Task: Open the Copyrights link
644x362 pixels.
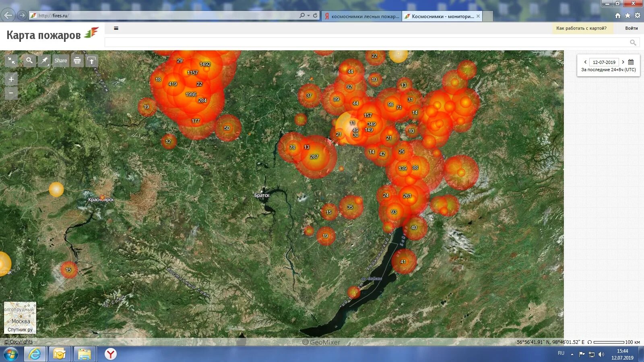Action: 19,342
